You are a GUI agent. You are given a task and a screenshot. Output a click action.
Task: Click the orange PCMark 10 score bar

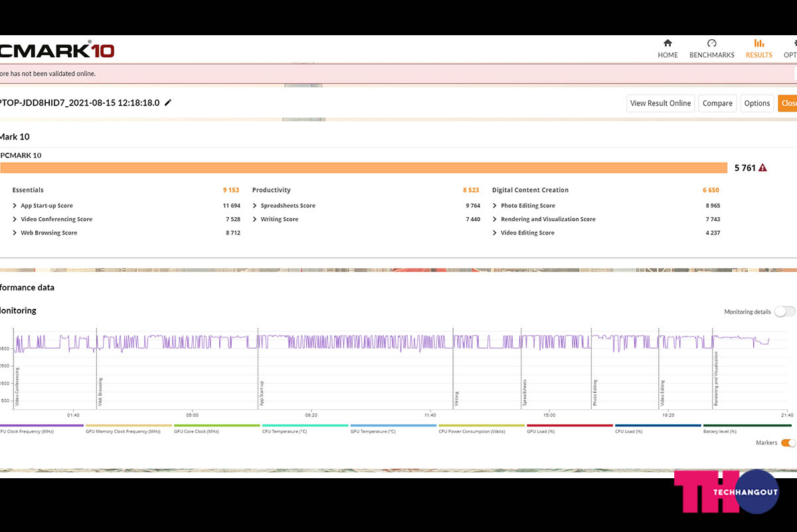363,168
